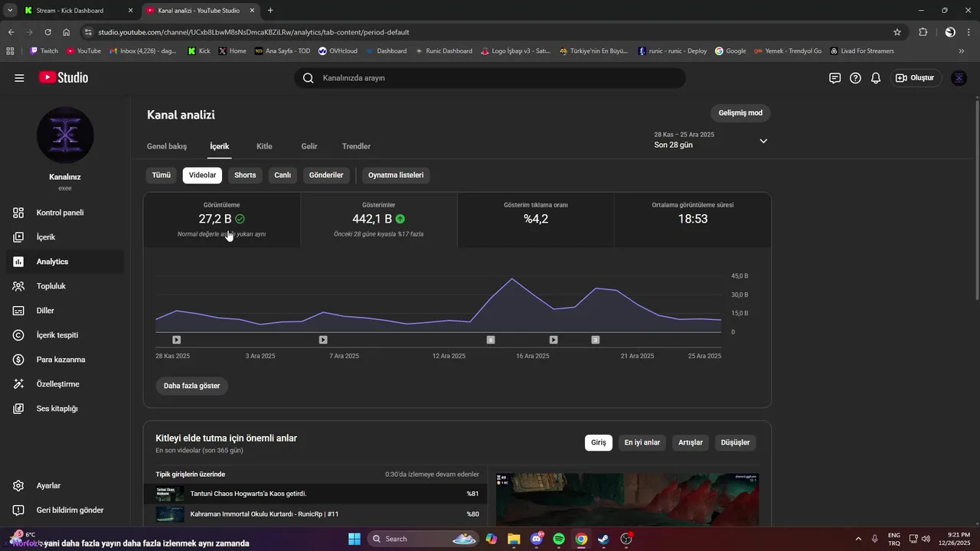Select the Görüntüleme metric card
This screenshot has height=551, width=980.
[222, 220]
